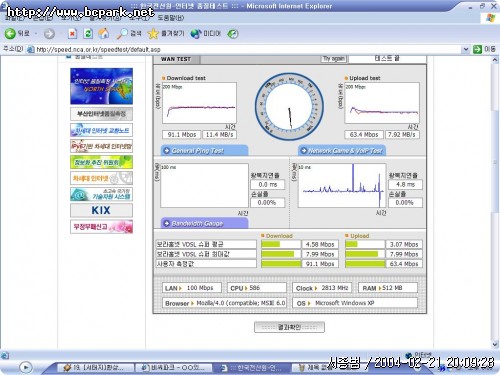Stop page loading with red X icon
500x375 pixels.
click(x=72, y=33)
